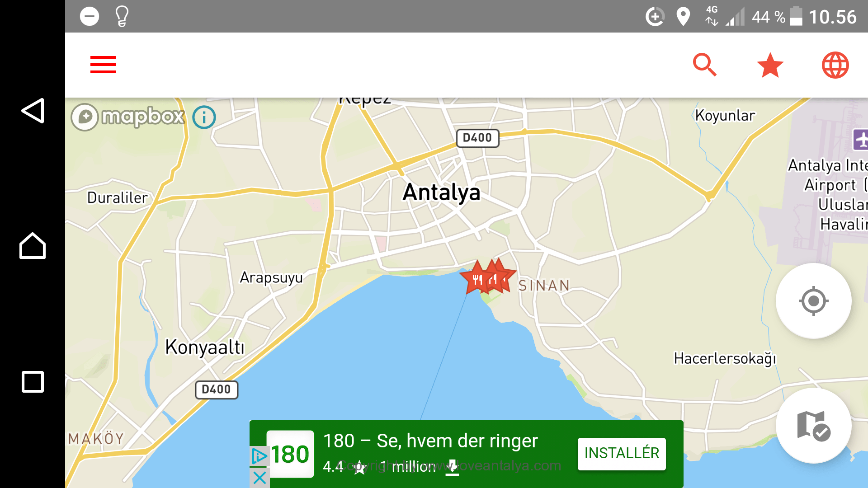The width and height of the screenshot is (868, 488).
Task: Tap the Android recent apps square button
Action: (x=33, y=382)
